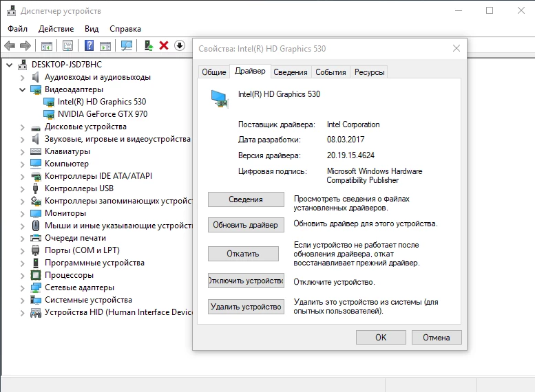The height and width of the screenshot is (392, 535).
Task: Open the Файл menu
Action: coord(17,29)
